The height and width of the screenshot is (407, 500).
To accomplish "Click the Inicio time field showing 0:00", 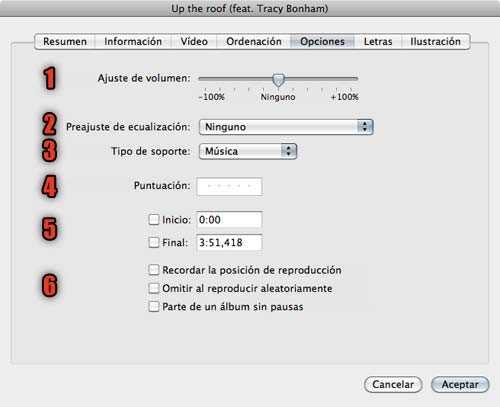I will [229, 220].
